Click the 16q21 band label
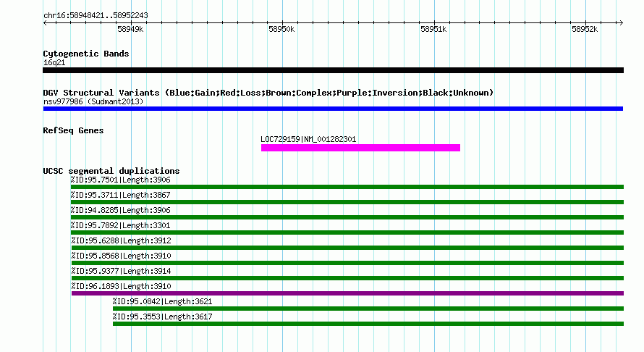 [54, 62]
